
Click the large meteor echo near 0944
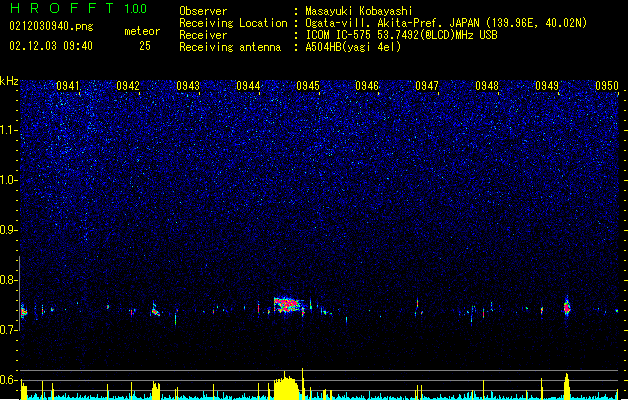(x=287, y=305)
